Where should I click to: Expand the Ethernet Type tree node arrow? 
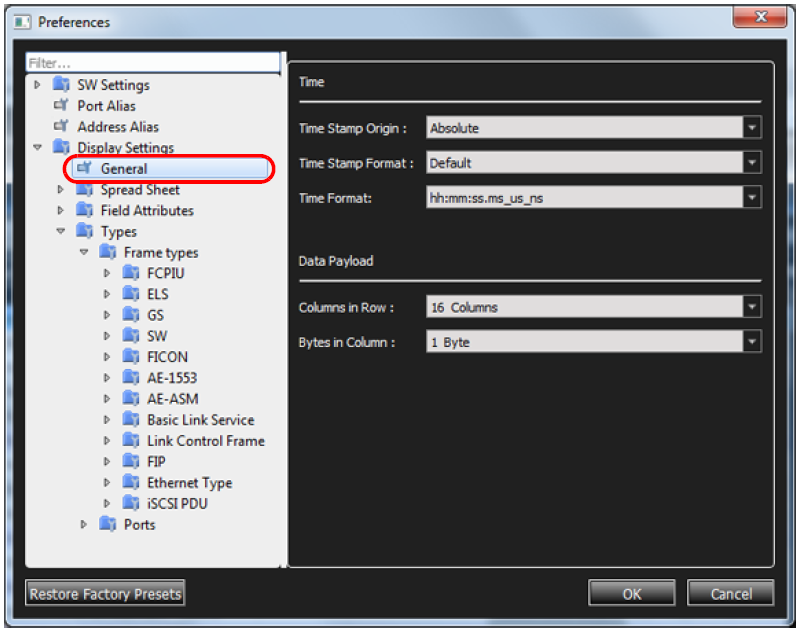tap(107, 482)
